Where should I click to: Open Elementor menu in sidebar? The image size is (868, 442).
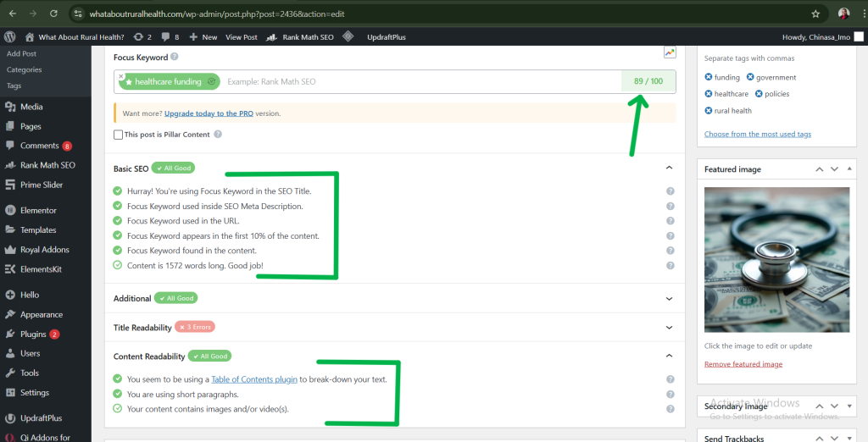tap(38, 210)
